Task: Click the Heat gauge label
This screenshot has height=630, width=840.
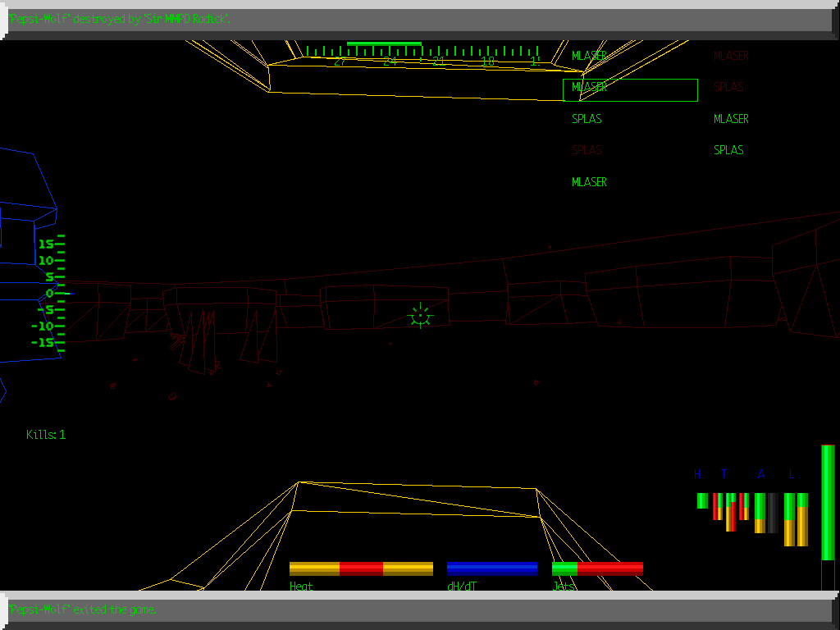Action: pyautogui.click(x=300, y=587)
